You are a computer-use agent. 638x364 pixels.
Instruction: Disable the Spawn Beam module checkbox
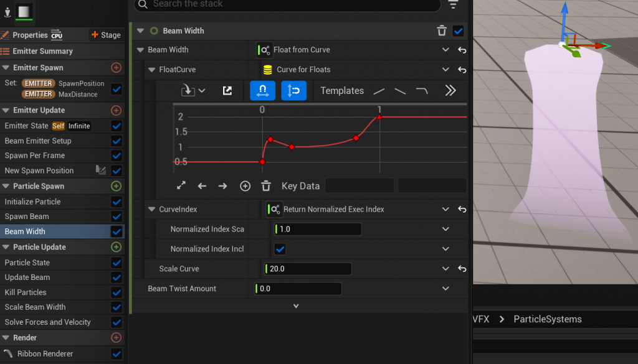pos(116,217)
